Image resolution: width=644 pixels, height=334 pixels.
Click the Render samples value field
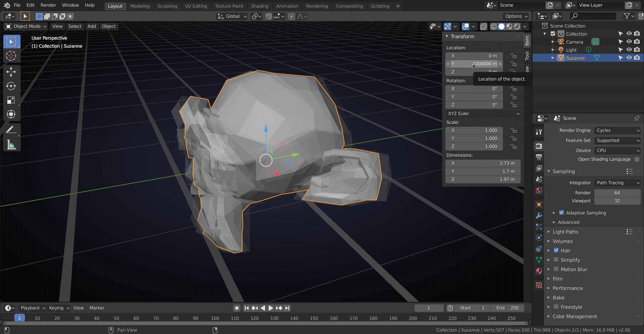pyautogui.click(x=617, y=193)
